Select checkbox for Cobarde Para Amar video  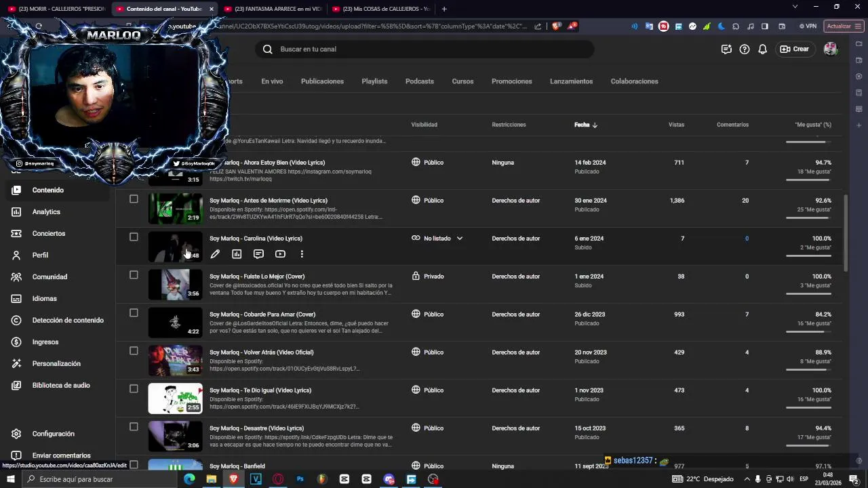(x=134, y=313)
